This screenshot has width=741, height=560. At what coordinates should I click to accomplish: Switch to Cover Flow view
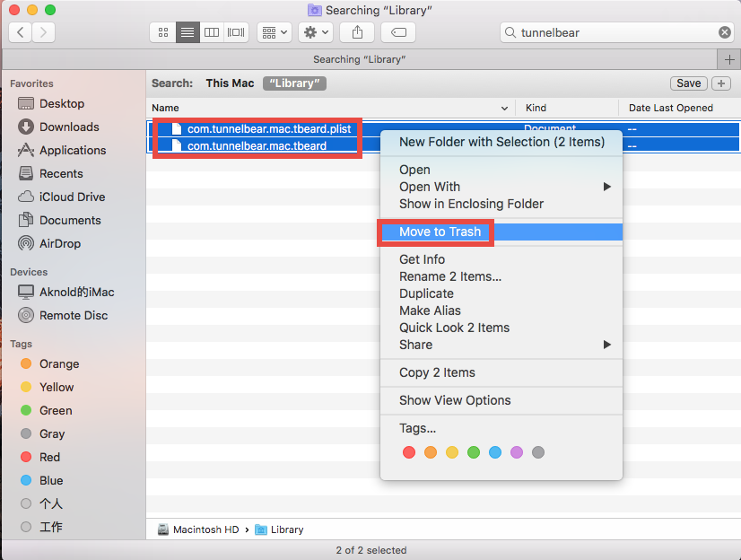tap(235, 32)
